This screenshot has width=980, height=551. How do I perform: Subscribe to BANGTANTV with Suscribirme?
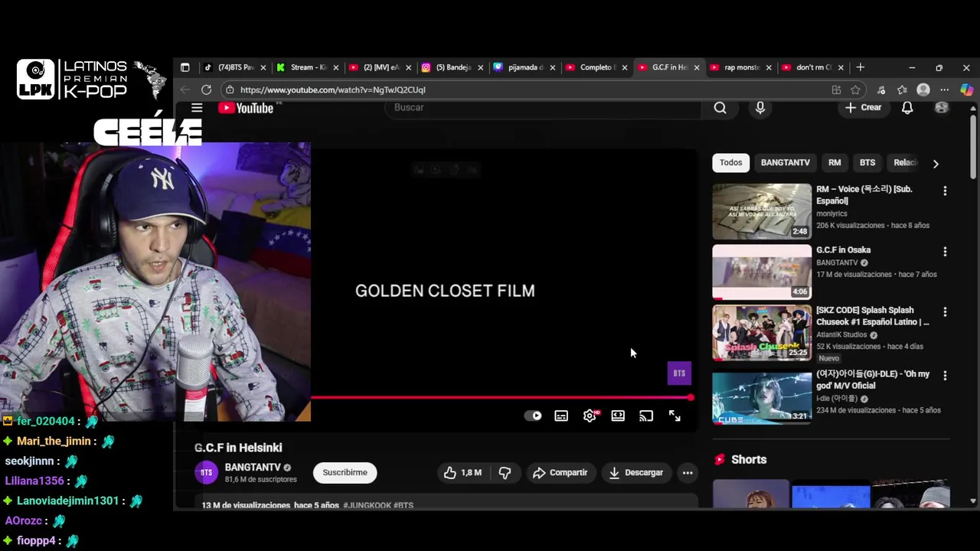(x=345, y=473)
